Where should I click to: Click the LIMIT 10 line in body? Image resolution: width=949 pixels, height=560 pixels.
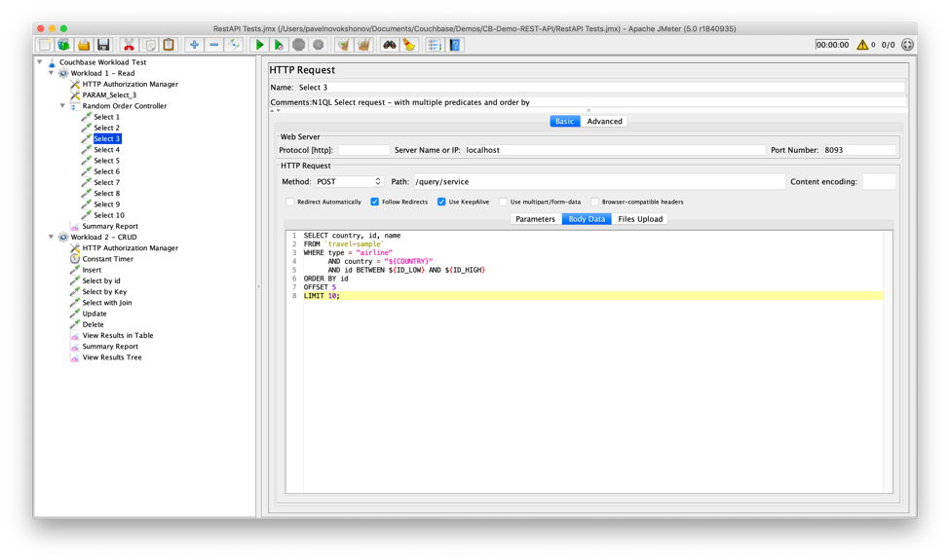593,296
